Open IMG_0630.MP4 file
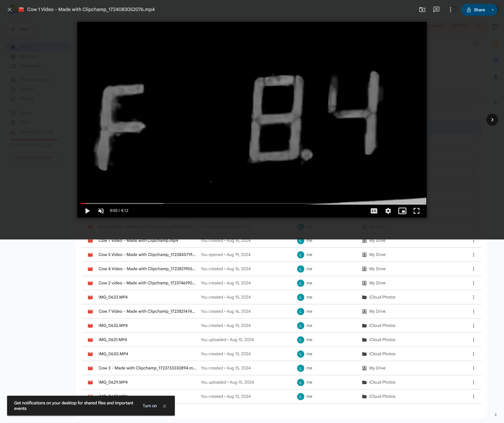 [282, 354]
